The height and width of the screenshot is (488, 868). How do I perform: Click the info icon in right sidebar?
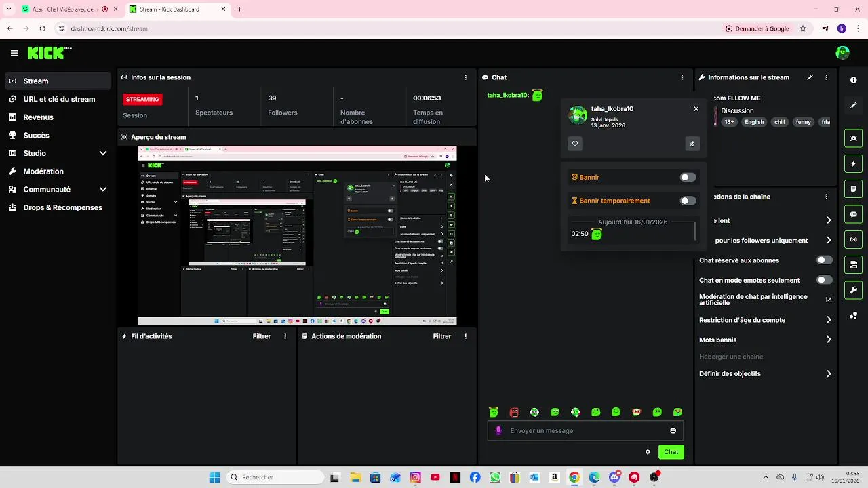tap(853, 80)
